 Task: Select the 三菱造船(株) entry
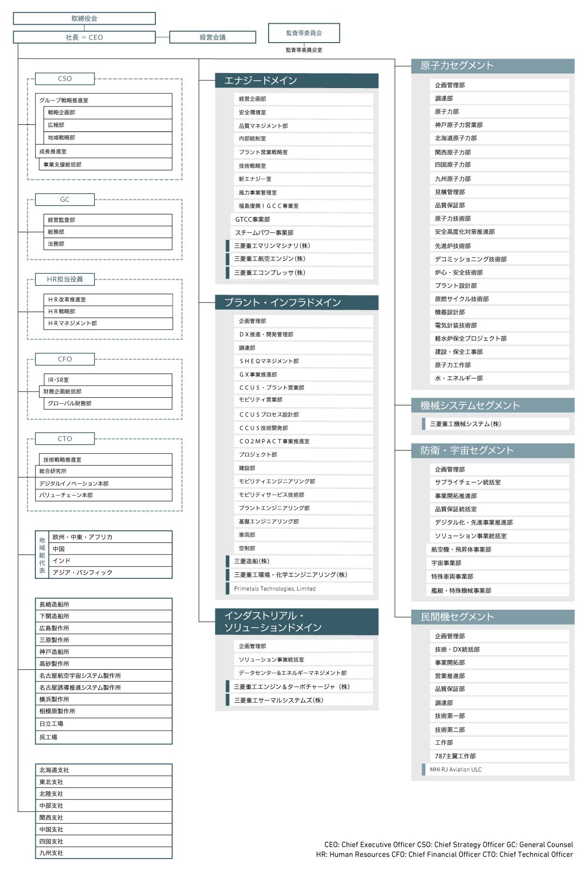[300, 561]
